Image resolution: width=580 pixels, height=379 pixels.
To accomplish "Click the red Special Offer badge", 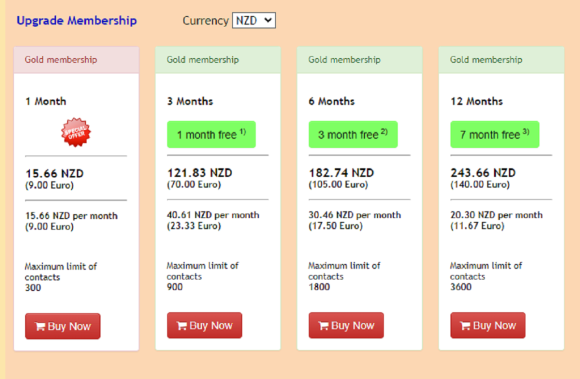I will pos(76,132).
